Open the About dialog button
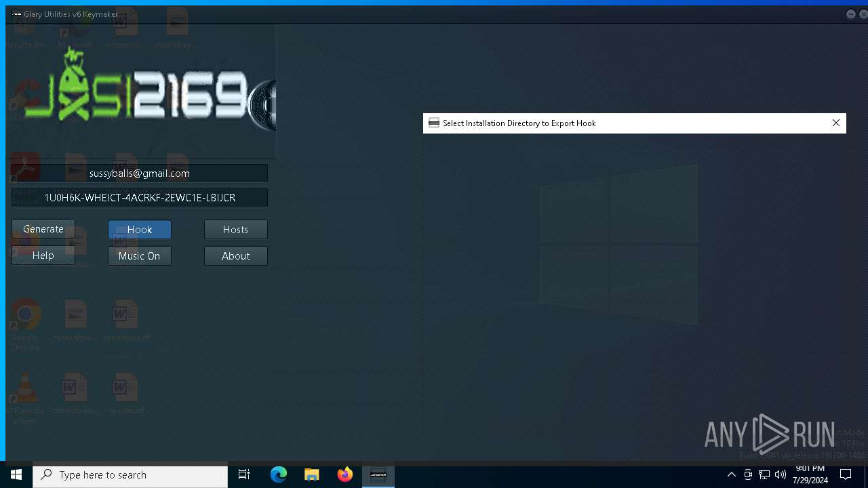This screenshot has height=488, width=868. pyautogui.click(x=236, y=256)
